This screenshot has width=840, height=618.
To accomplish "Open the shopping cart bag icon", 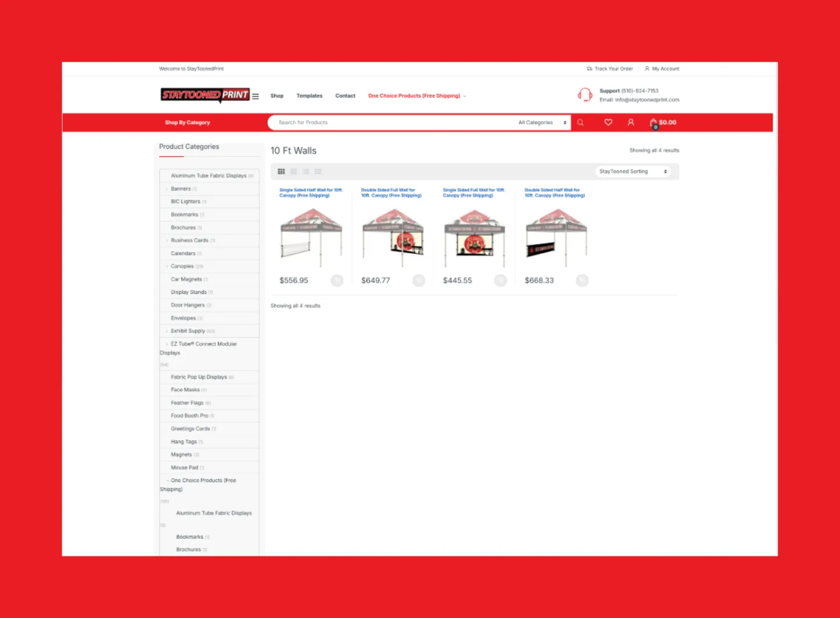I will pyautogui.click(x=654, y=123).
